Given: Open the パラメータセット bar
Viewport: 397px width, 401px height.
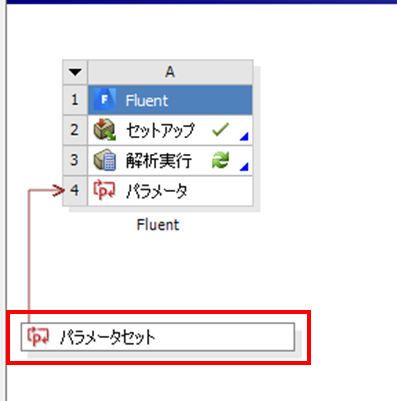Looking at the screenshot, I should pyautogui.click(x=158, y=337).
